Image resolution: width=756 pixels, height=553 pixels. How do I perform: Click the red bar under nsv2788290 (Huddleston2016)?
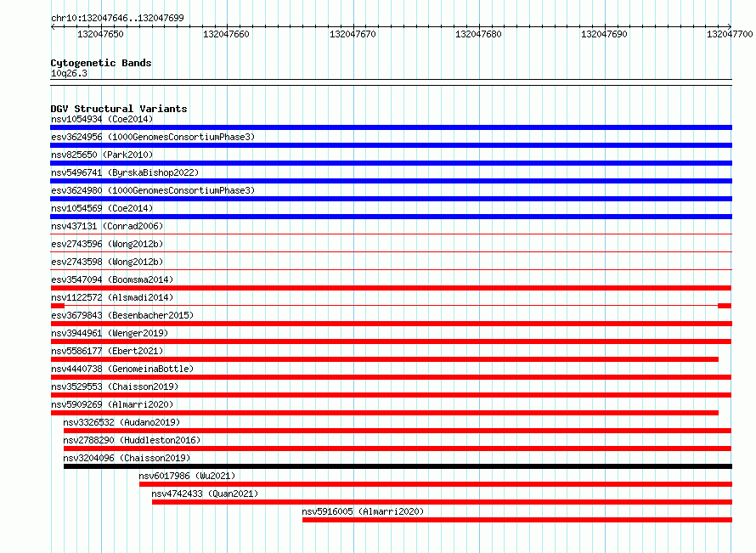click(x=398, y=449)
